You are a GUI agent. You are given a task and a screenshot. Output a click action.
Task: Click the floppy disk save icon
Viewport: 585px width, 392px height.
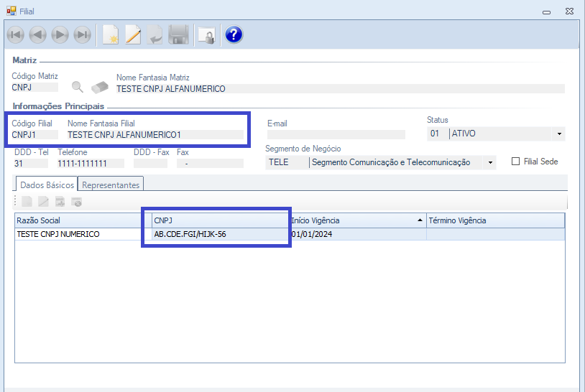point(178,34)
